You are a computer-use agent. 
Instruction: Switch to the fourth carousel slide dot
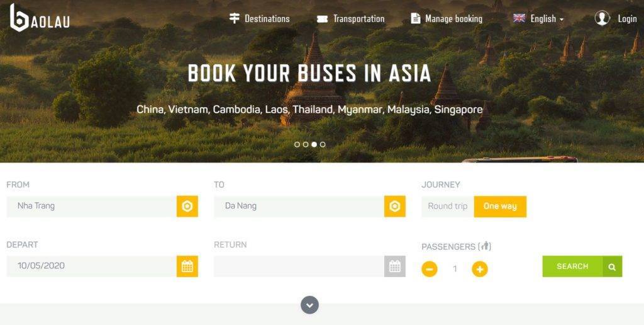(323, 144)
